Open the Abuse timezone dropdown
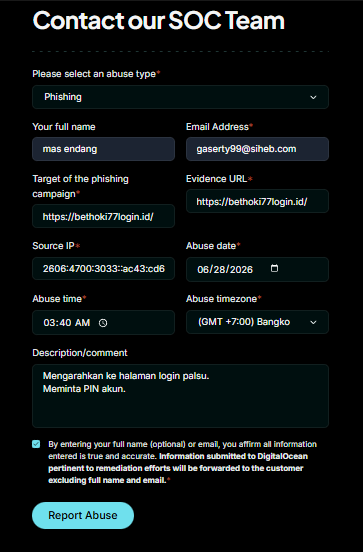This screenshot has height=552, width=363. (x=257, y=322)
